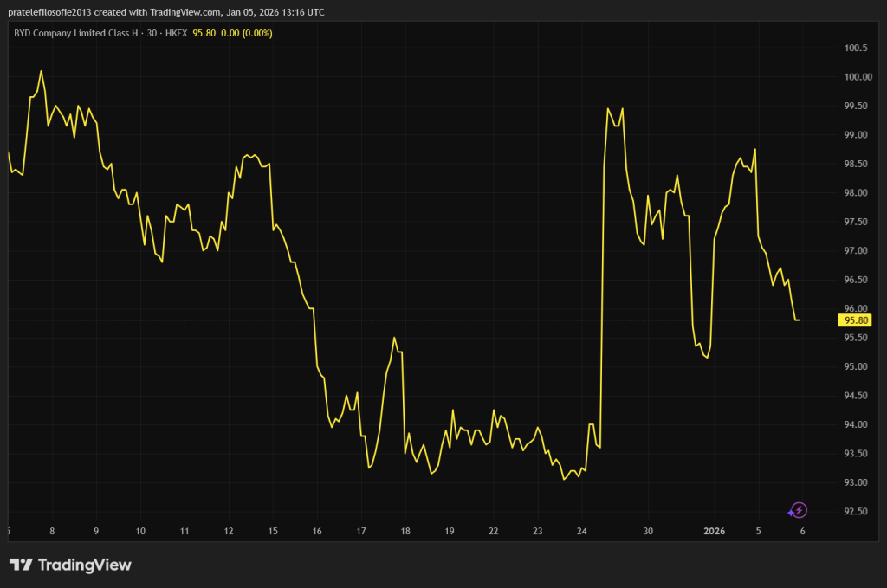Click the 97.00 price axis label

[x=856, y=251]
